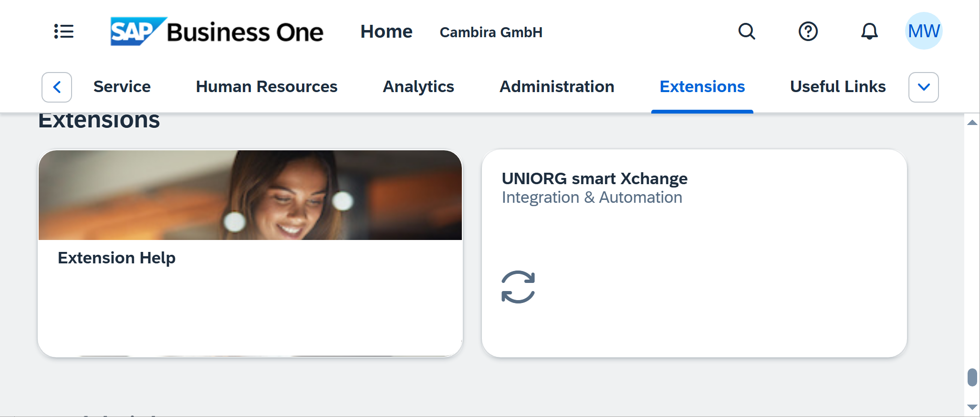Click the Extension Help tile photo

[x=250, y=195]
